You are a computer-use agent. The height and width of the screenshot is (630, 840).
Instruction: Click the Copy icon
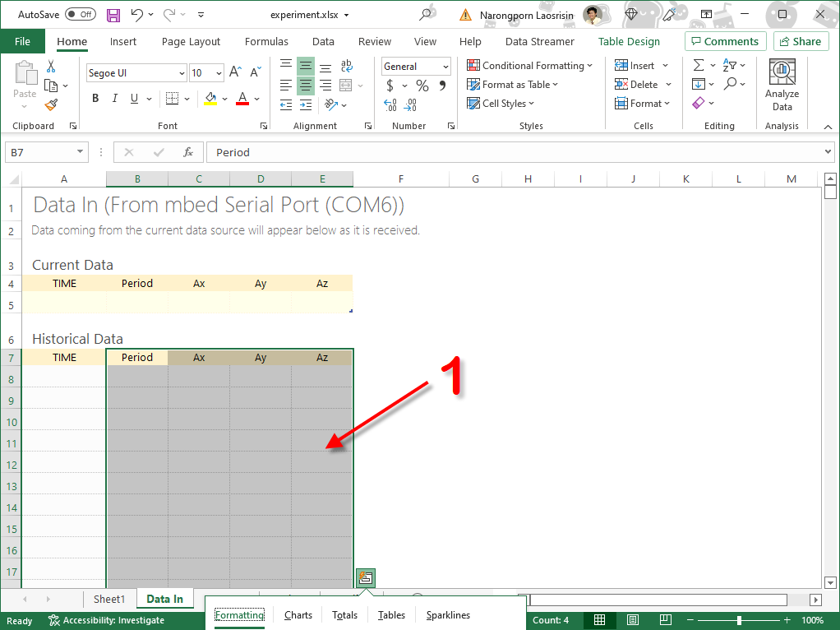pyautogui.click(x=51, y=86)
